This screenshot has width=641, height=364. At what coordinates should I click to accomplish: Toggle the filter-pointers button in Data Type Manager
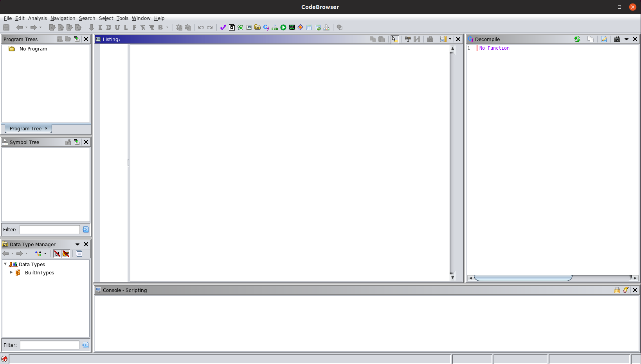pos(66,254)
